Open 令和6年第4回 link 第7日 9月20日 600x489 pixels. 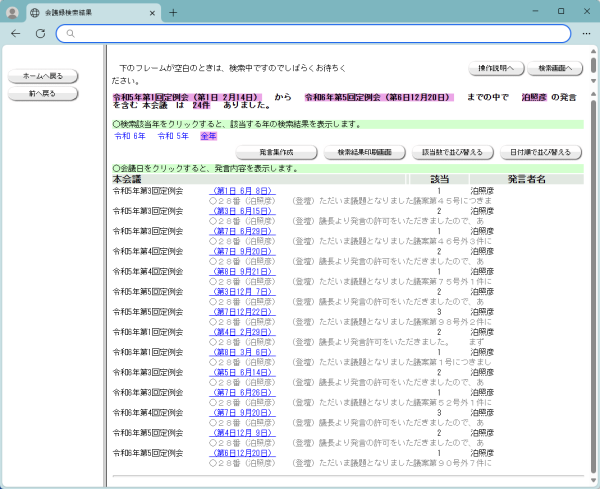tap(242, 413)
